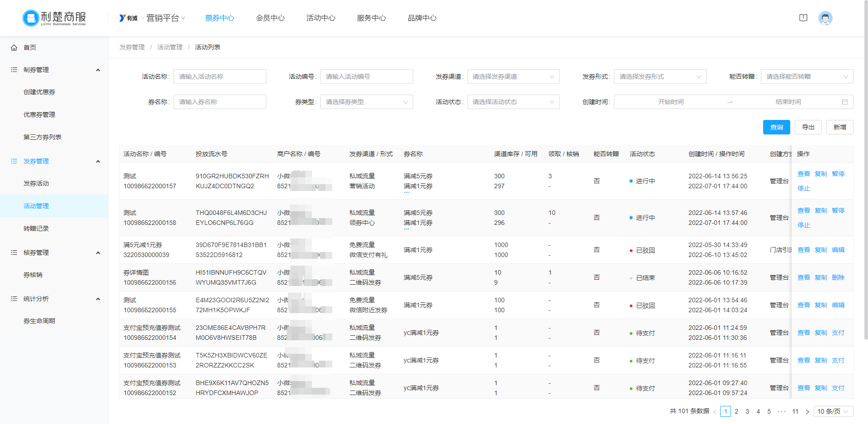Click the calendar icon in 创建时间 field
868x424 pixels.
845,102
